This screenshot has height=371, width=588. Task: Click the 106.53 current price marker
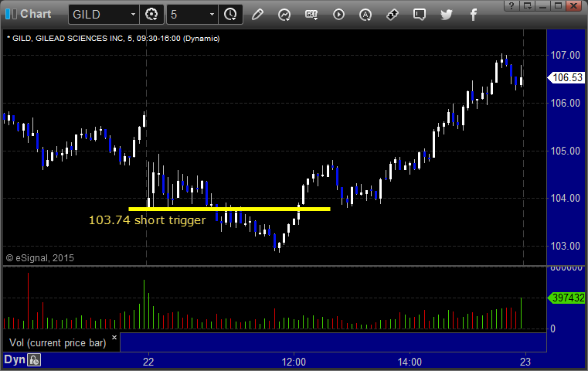pyautogui.click(x=566, y=77)
